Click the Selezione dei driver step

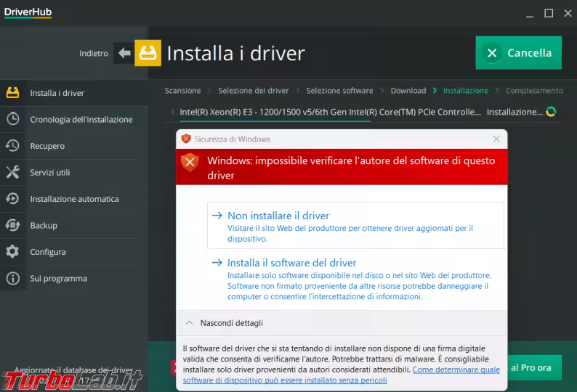254,91
